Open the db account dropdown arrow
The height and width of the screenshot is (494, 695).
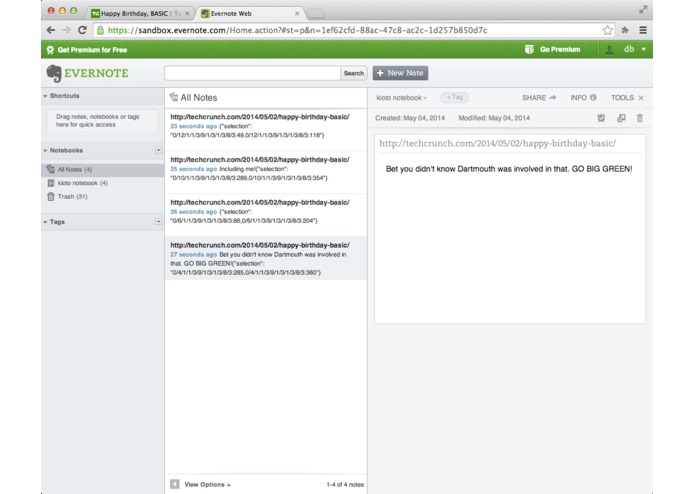pos(644,50)
